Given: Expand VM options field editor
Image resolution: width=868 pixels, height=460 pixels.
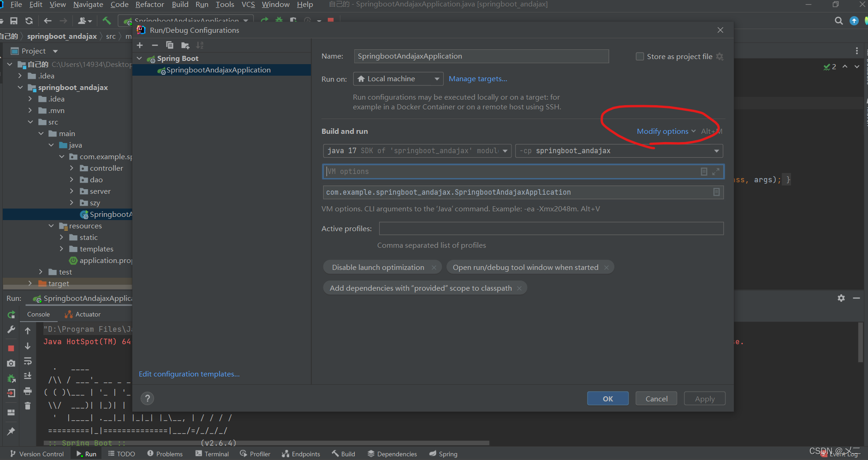Looking at the screenshot, I should [x=716, y=172].
